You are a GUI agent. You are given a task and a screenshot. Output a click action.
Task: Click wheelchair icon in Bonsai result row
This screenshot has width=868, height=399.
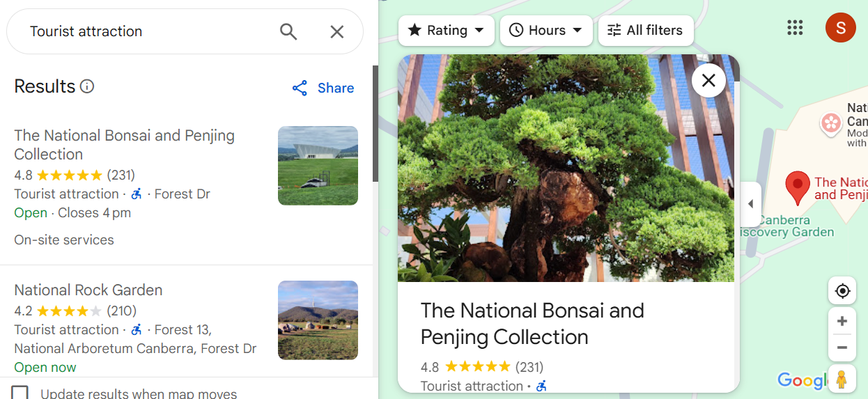click(x=137, y=194)
